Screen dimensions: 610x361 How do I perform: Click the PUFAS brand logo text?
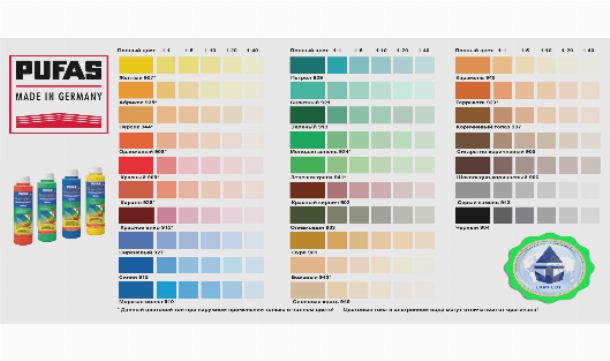[x=59, y=70]
